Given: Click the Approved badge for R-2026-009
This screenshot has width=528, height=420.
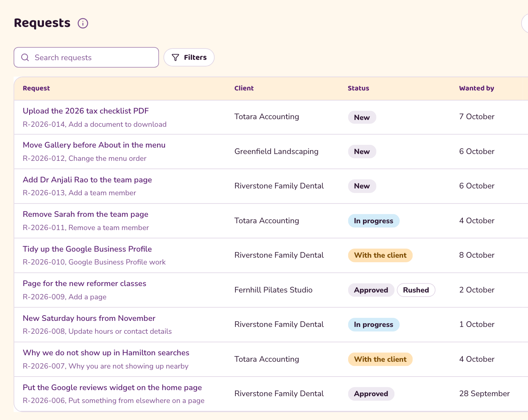Looking at the screenshot, I should coord(371,290).
